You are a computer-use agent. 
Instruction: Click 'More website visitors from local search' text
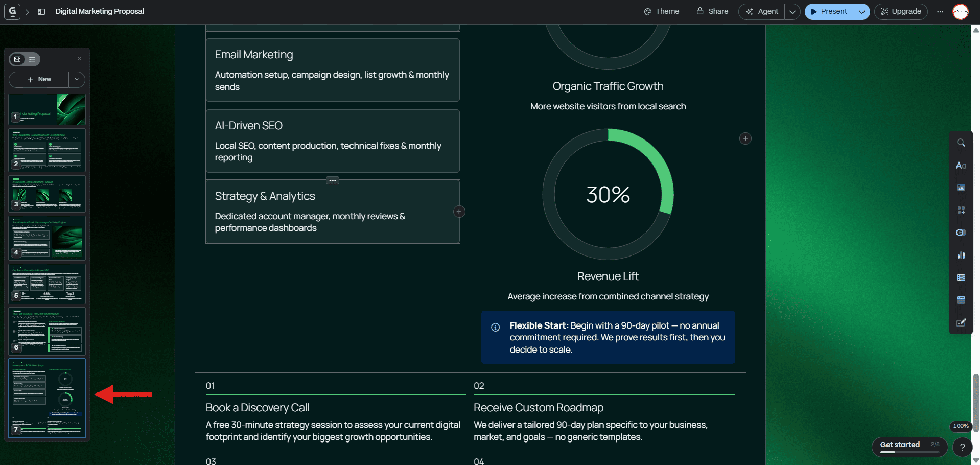coord(608,106)
